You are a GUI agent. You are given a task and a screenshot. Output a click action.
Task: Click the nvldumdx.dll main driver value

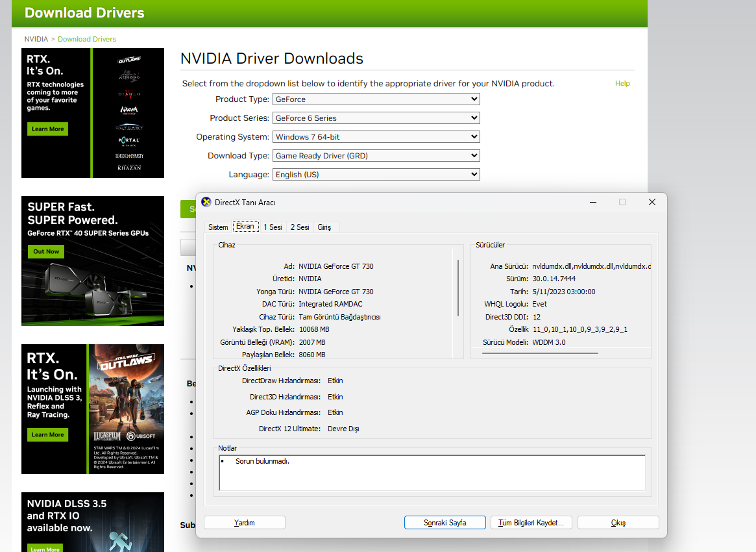tap(592, 266)
